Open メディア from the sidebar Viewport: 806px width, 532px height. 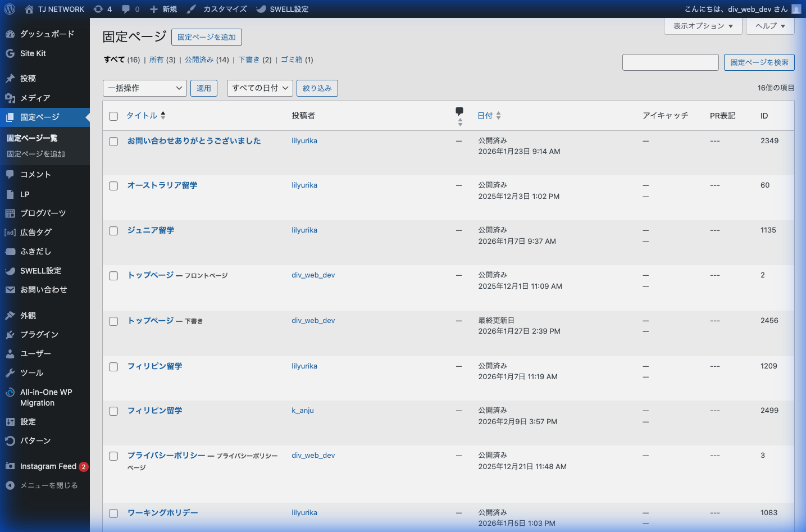pos(35,98)
